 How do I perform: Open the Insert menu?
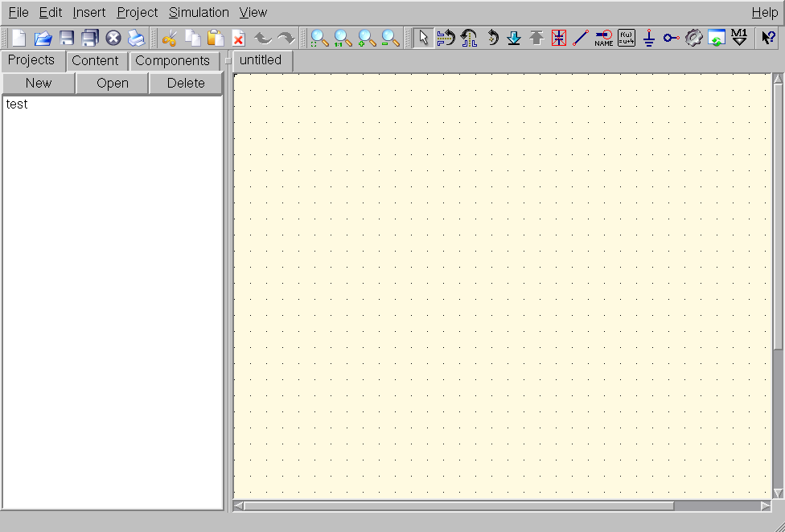(x=88, y=12)
